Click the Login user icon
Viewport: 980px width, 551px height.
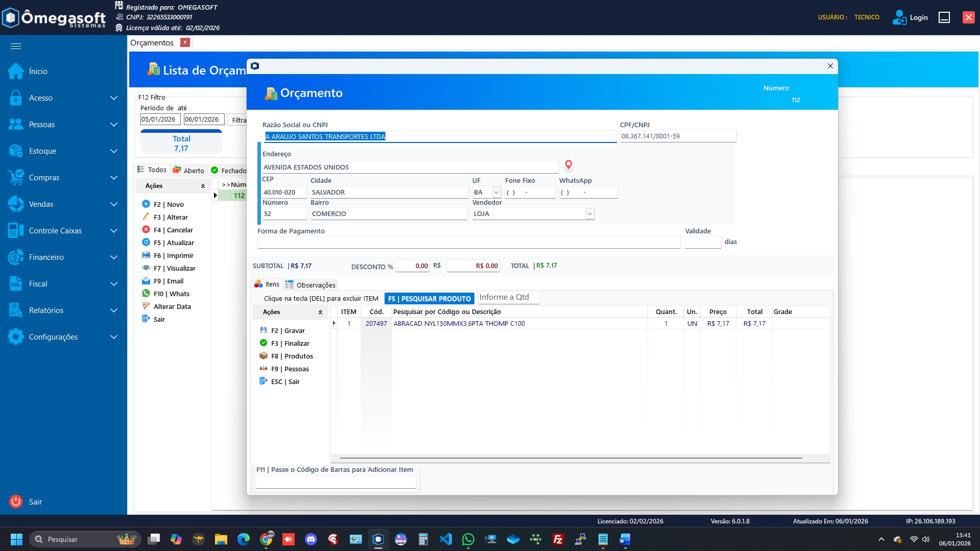[x=899, y=17]
